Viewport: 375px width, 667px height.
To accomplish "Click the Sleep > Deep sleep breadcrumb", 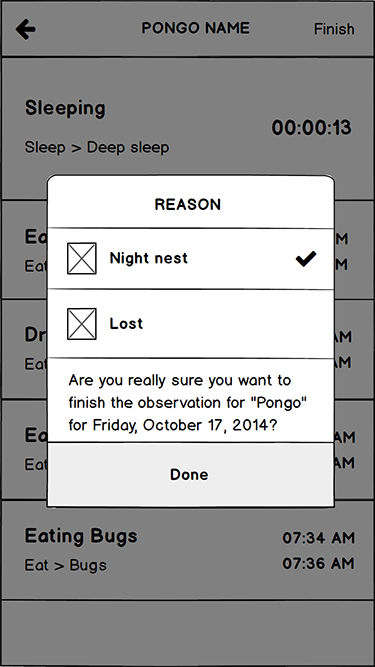I will click(x=97, y=148).
